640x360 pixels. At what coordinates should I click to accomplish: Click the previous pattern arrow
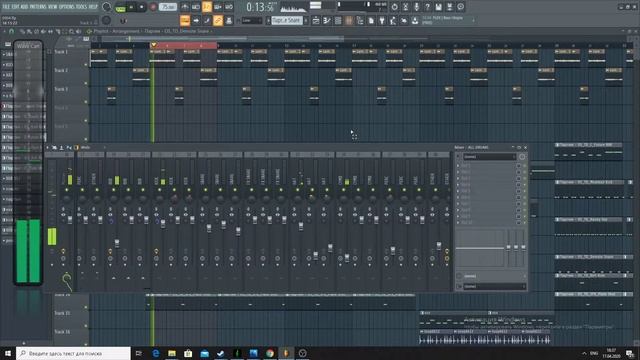(269, 20)
